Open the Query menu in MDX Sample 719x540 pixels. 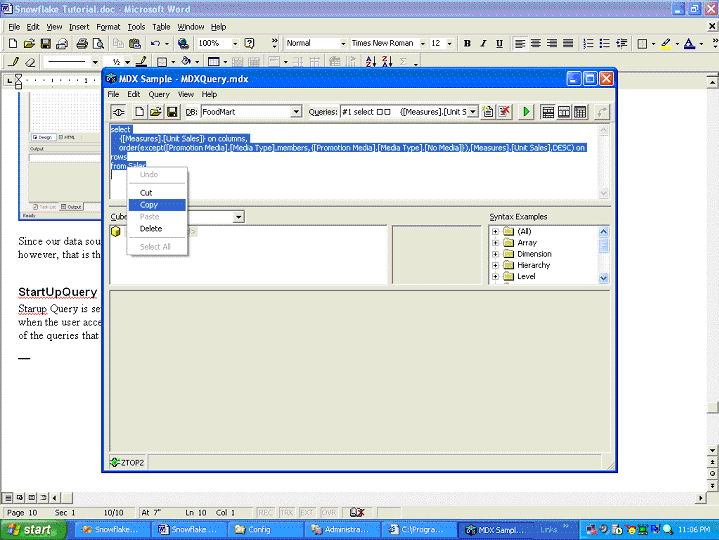[159, 94]
